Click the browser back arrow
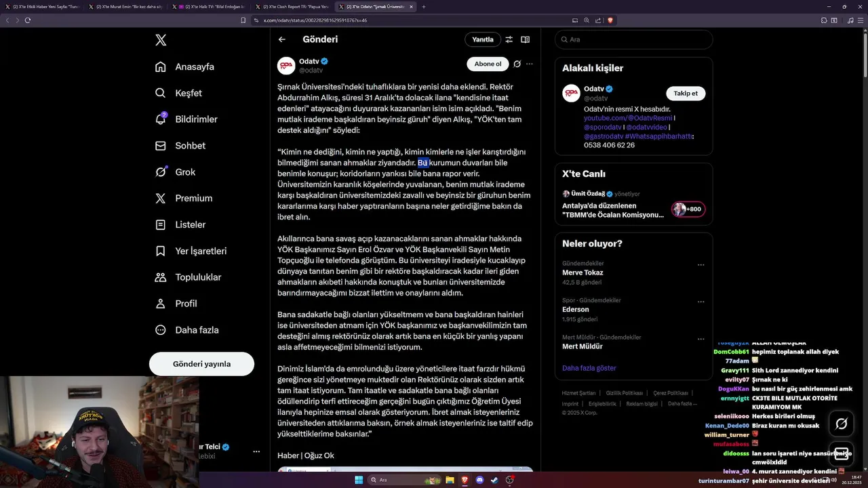868x488 pixels. tap(7, 20)
